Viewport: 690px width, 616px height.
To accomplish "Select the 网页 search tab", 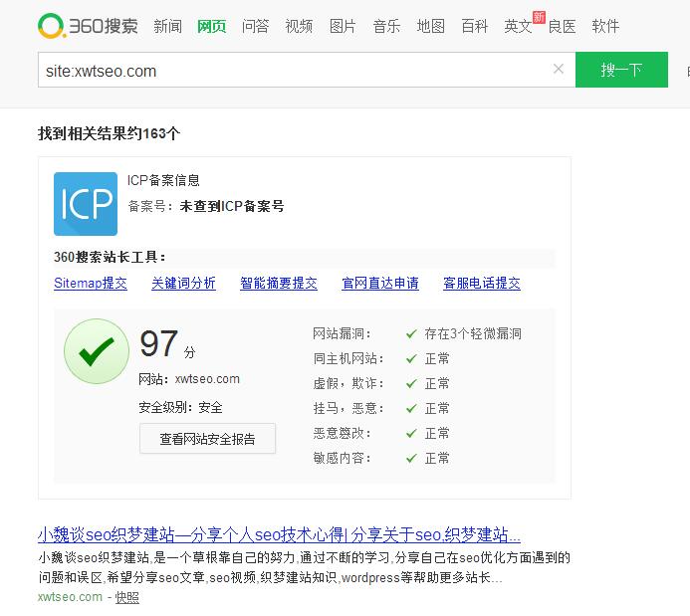I will [212, 27].
